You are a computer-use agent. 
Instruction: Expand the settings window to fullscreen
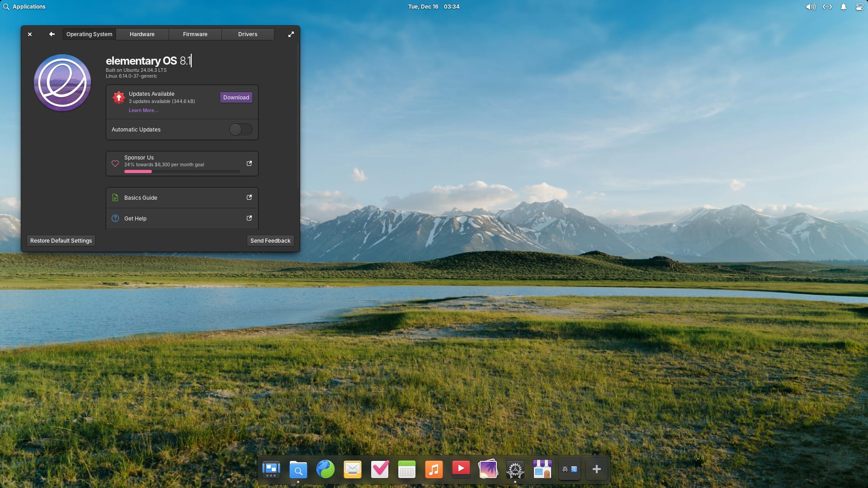[291, 34]
